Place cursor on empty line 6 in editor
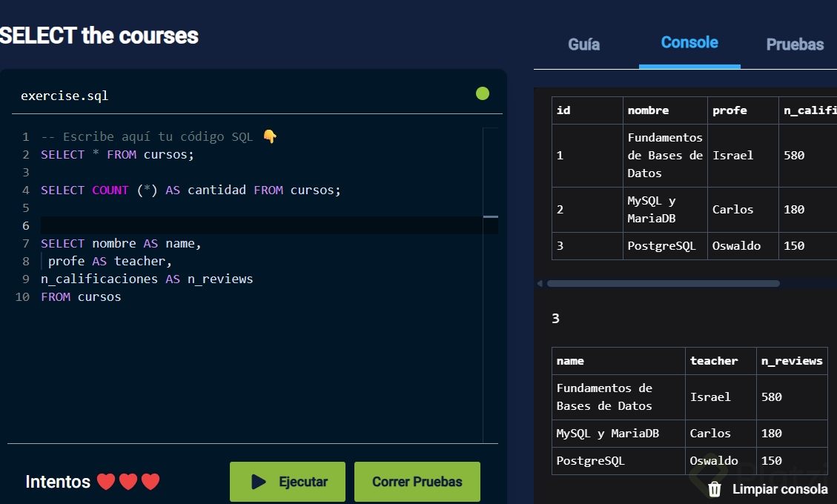The height and width of the screenshot is (504, 837). pyautogui.click(x=222, y=225)
